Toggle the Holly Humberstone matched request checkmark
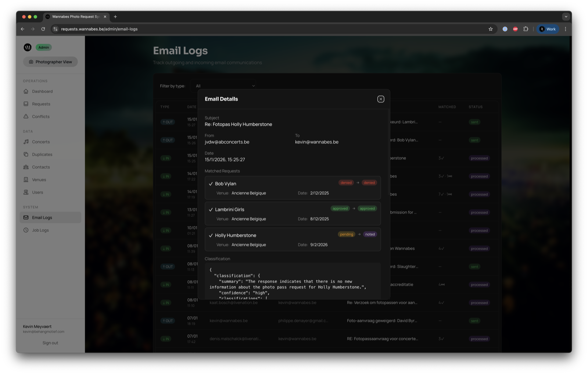588x374 pixels. [210, 235]
